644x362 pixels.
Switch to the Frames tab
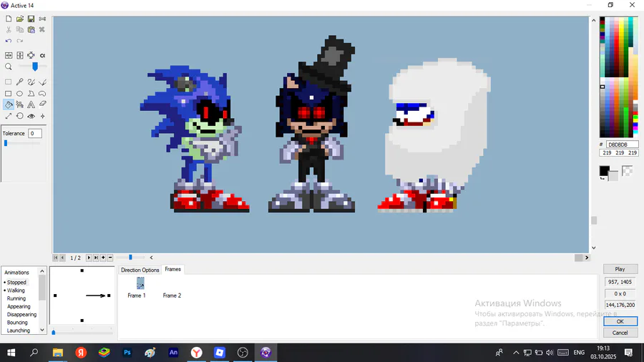(x=173, y=269)
